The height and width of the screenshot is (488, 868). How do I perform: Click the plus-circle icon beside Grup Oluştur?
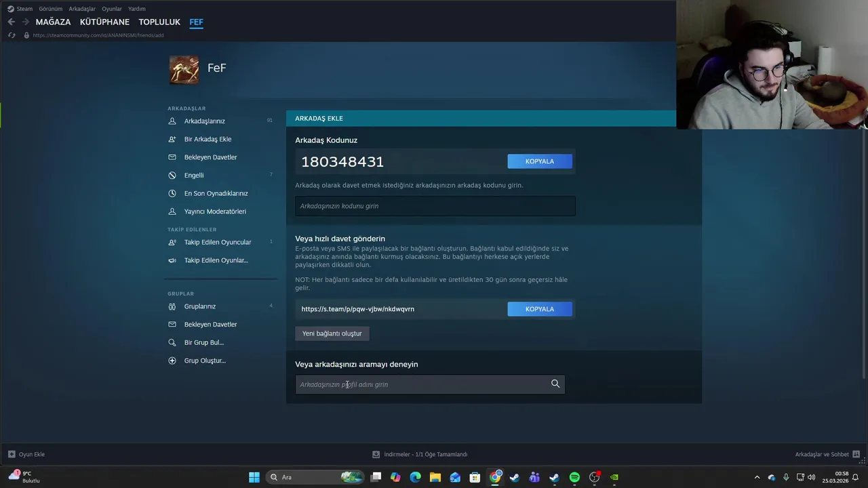[172, 361]
